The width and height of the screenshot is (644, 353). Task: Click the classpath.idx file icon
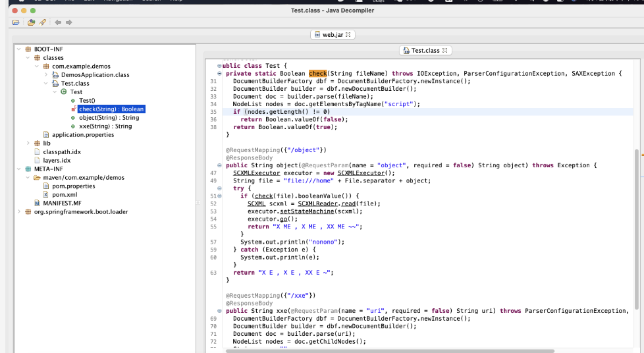coord(37,152)
